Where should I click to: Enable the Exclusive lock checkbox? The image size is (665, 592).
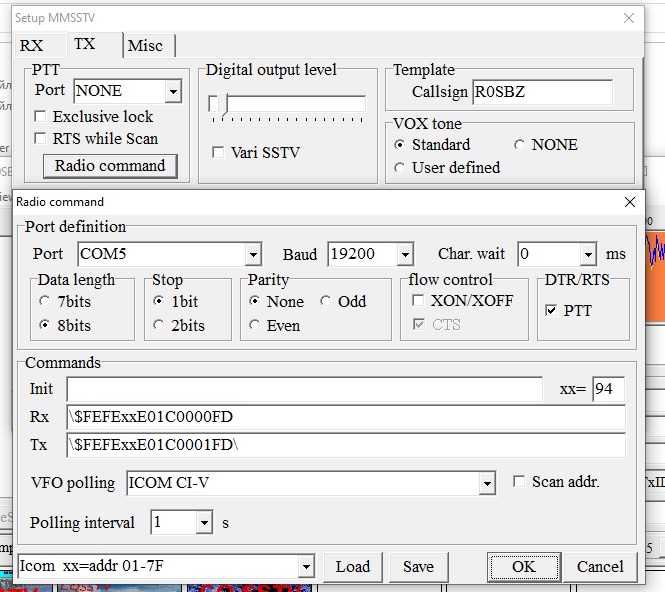click(41, 117)
